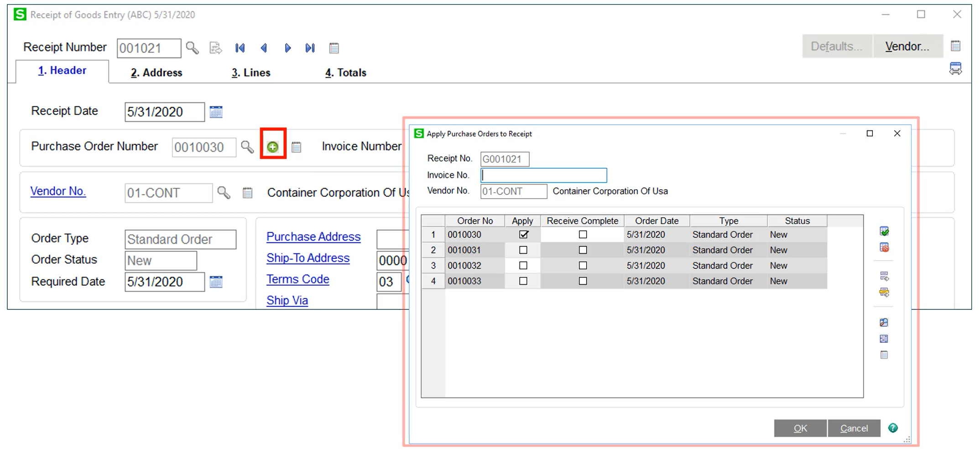Image resolution: width=980 pixels, height=450 pixels.
Task: Jump to the first record using navigation arrows
Action: [240, 47]
